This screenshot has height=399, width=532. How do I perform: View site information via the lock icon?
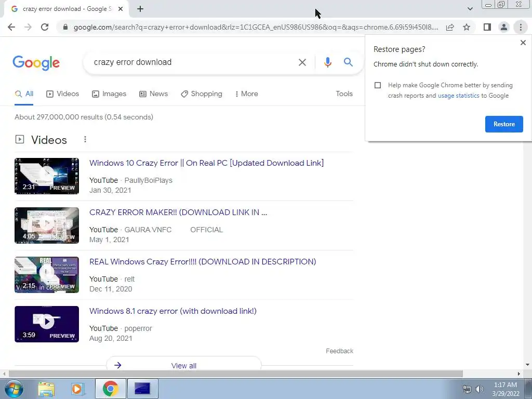[x=66, y=27]
